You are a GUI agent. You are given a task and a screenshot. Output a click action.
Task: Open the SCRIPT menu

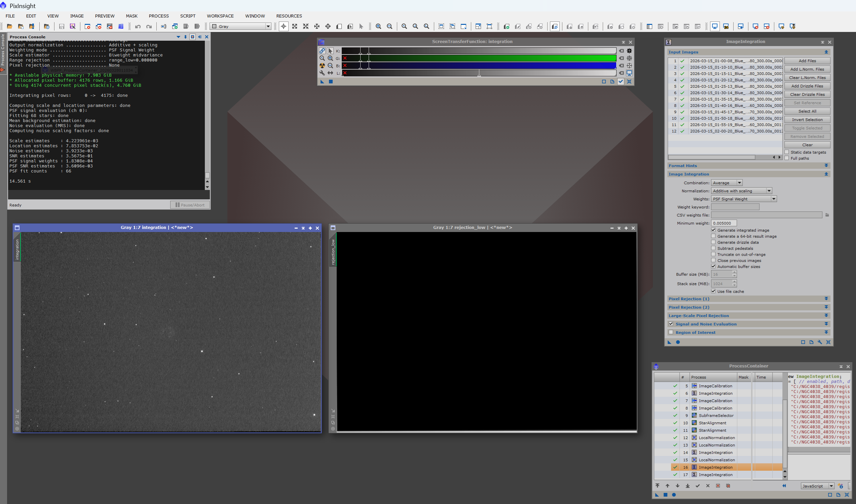click(x=187, y=16)
